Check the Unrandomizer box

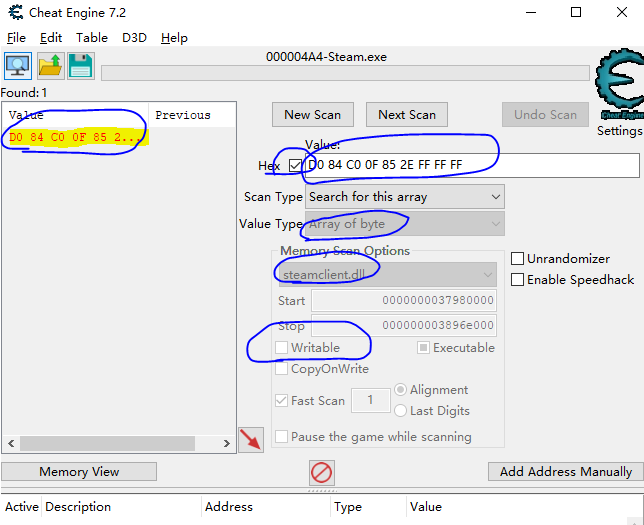517,259
